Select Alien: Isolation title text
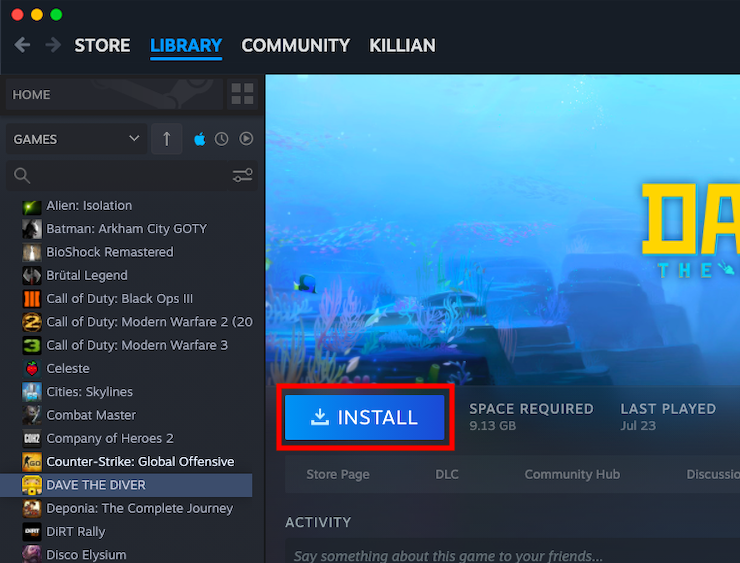Screen dimensions: 740x563 point(89,206)
